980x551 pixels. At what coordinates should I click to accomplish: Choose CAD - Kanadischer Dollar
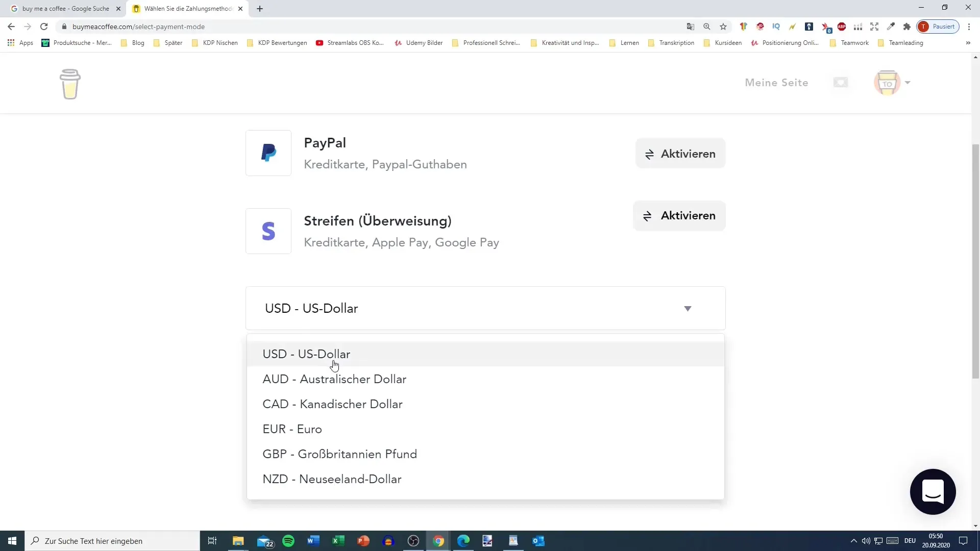pos(485,404)
